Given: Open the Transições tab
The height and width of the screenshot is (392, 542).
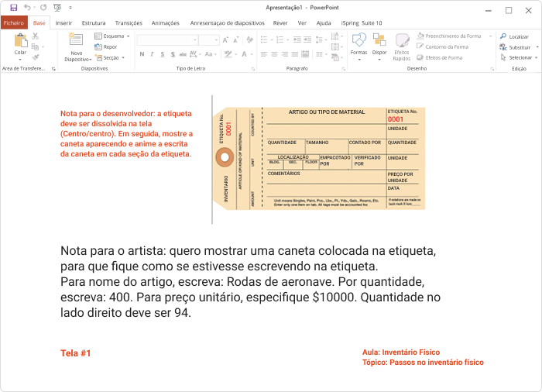Looking at the screenshot, I should (x=129, y=22).
